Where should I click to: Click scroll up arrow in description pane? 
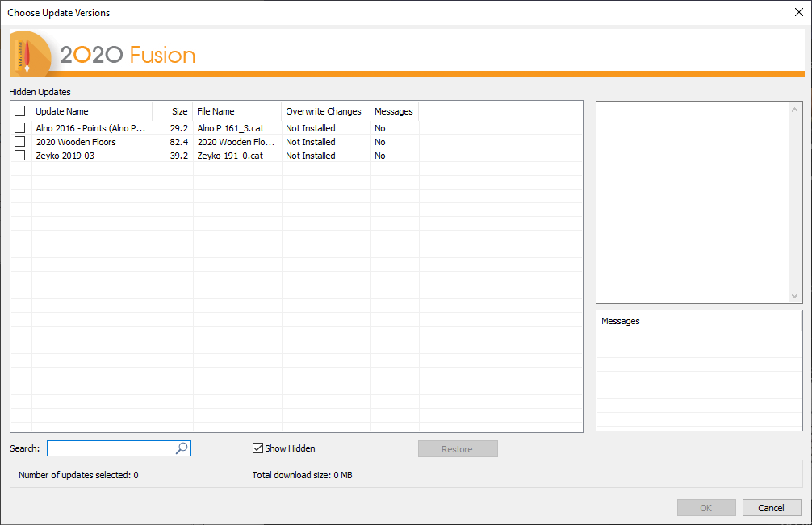(794, 110)
